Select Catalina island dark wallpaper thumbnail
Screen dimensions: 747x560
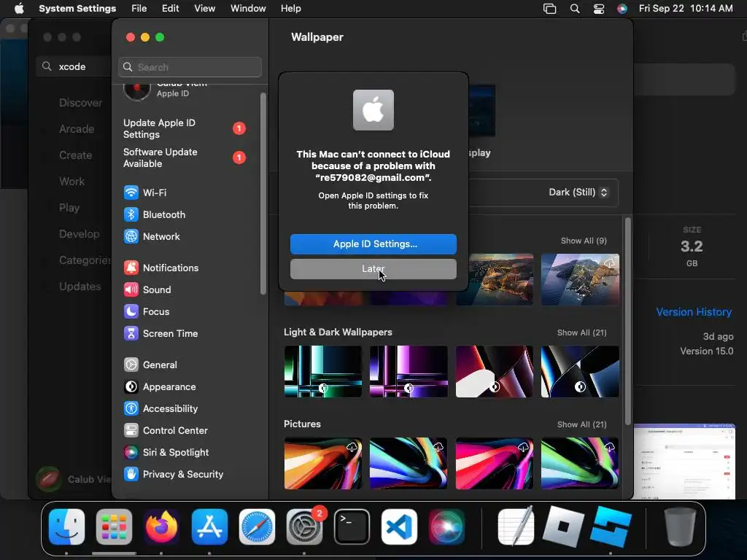(580, 279)
